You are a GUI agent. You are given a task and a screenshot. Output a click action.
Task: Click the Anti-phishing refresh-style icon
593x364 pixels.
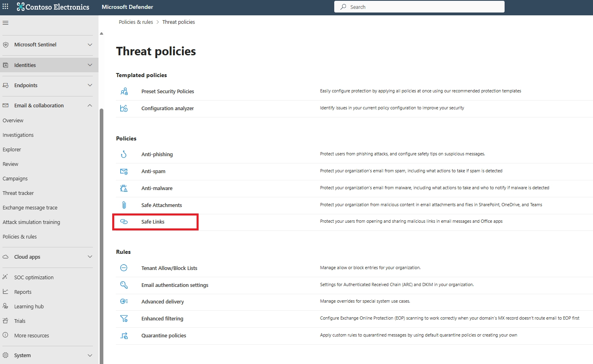pos(124,154)
